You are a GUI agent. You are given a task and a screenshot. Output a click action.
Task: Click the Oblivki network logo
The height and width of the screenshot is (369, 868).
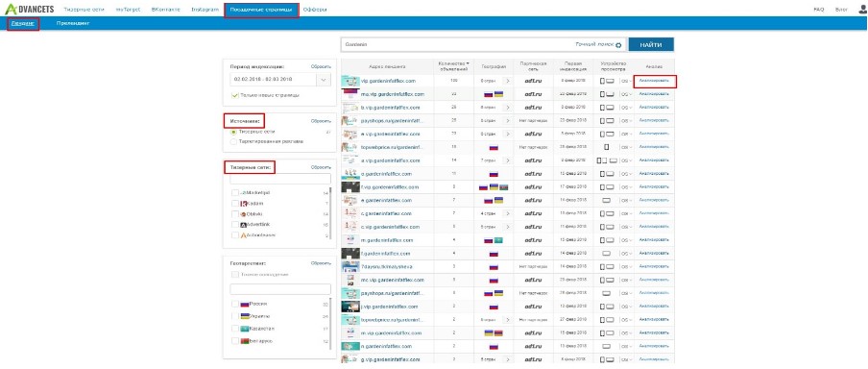click(243, 214)
